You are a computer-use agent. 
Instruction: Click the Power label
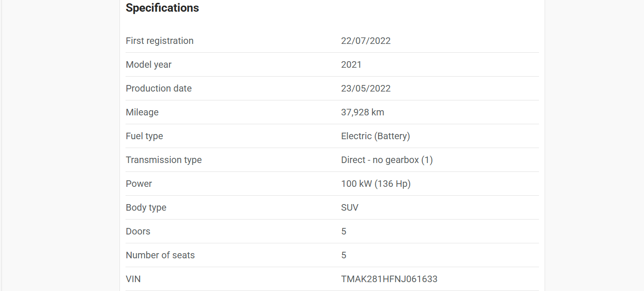139,184
